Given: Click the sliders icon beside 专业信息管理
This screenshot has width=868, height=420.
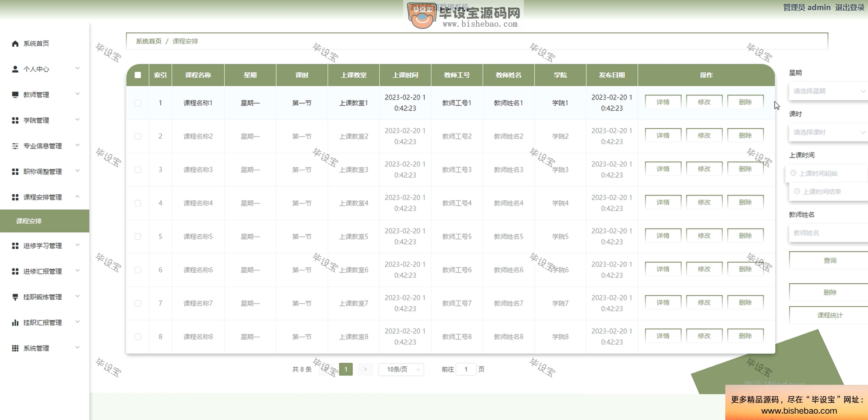Looking at the screenshot, I should [x=15, y=146].
